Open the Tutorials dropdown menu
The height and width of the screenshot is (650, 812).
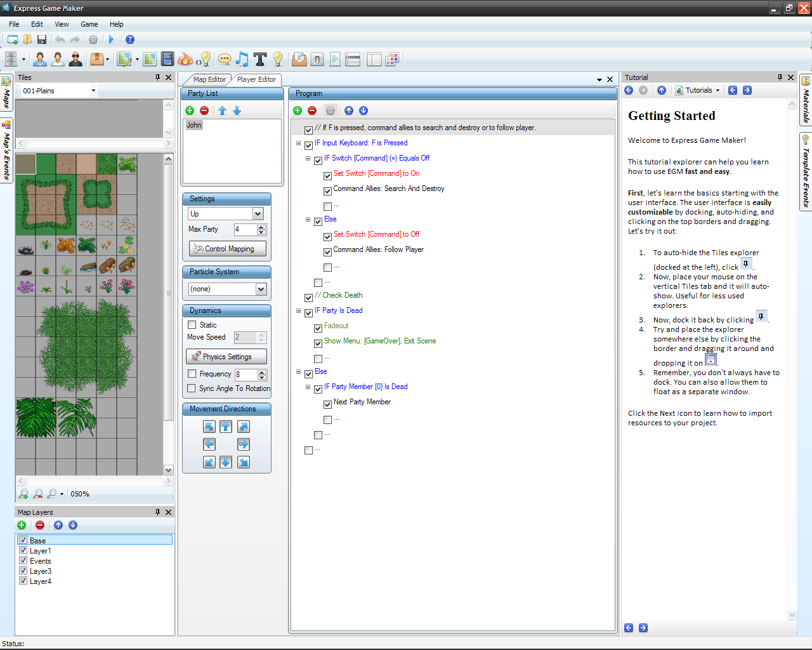(x=698, y=90)
